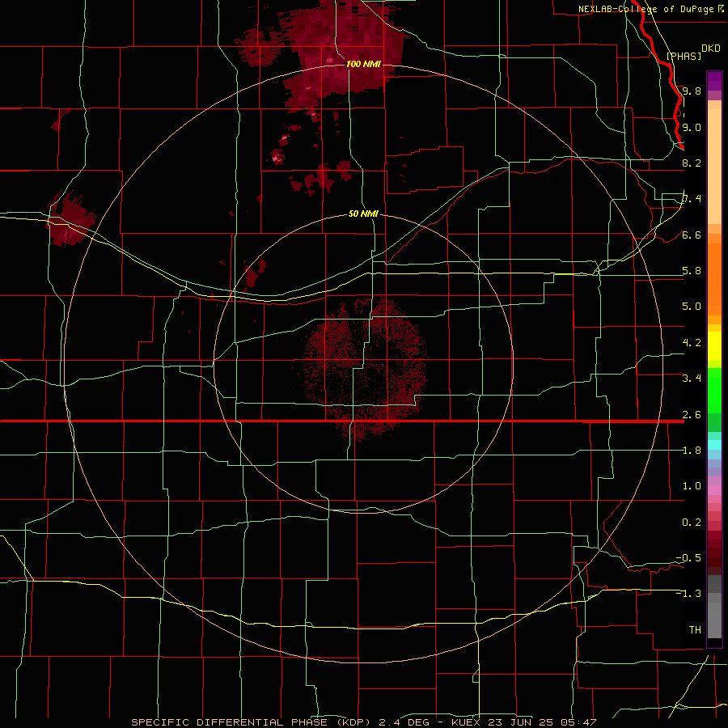Click the NEXLAB-College of DuPage credit text

pyautogui.click(x=651, y=9)
